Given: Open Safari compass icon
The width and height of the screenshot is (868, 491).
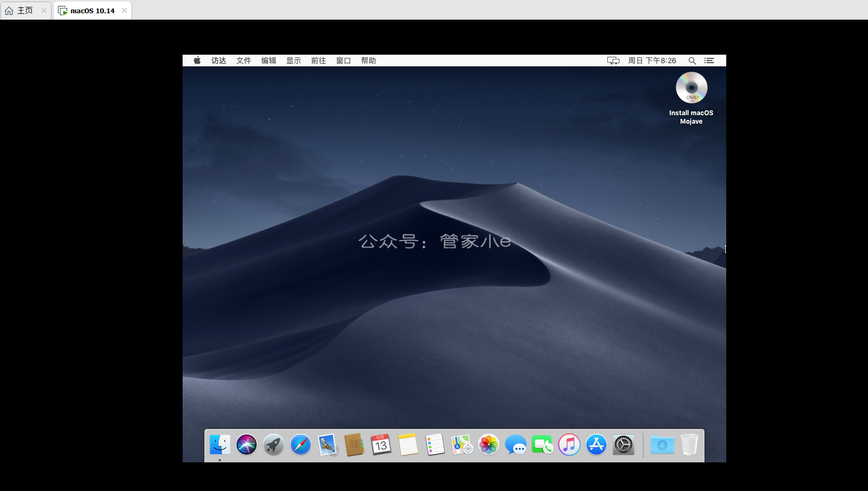Looking at the screenshot, I should pos(300,445).
